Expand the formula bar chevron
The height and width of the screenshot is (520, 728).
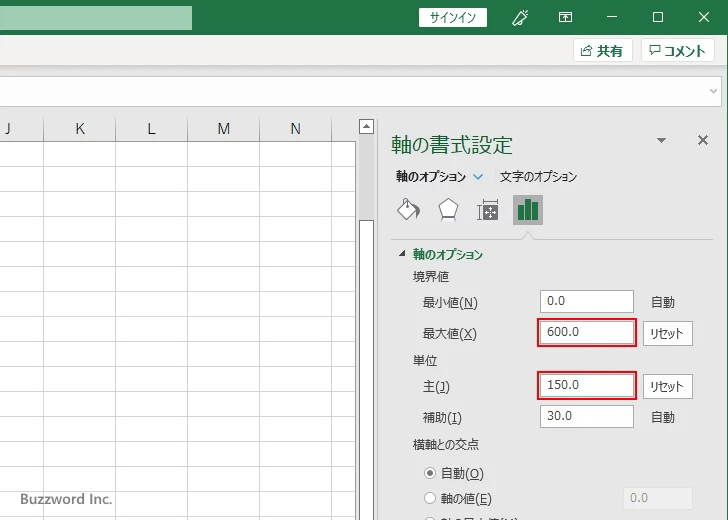pos(714,91)
